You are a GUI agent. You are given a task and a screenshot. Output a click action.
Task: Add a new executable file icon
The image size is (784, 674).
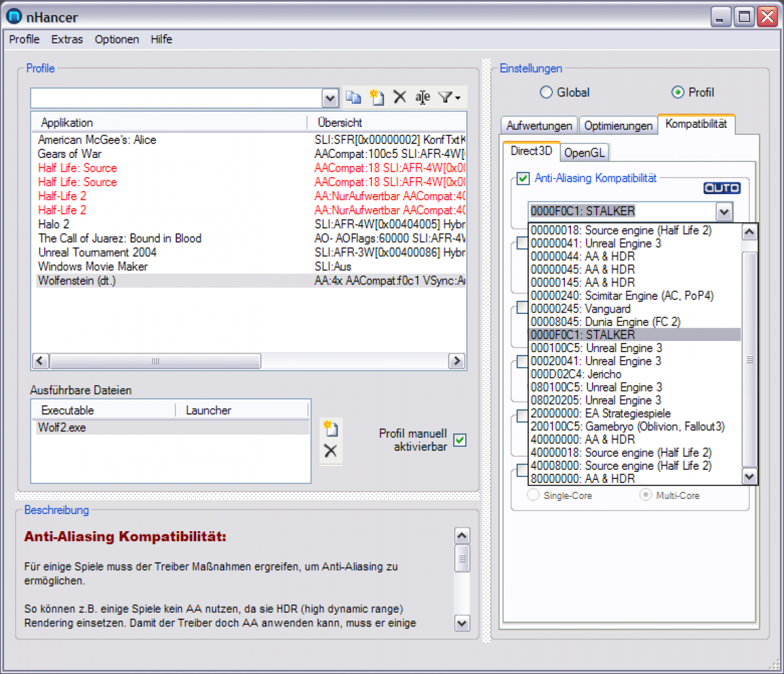click(x=330, y=428)
